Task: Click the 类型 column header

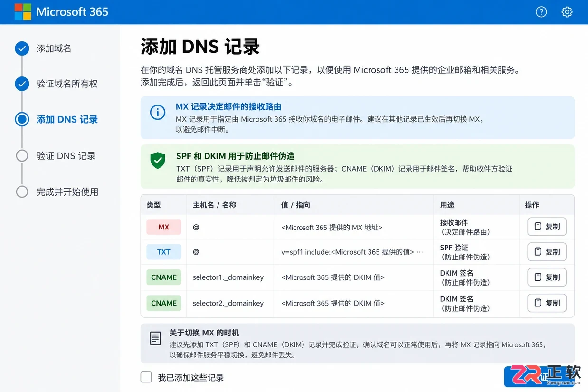Action: click(x=153, y=205)
